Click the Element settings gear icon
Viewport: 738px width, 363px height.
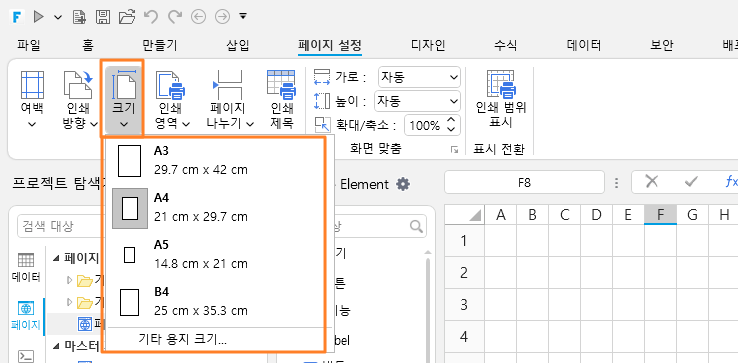point(402,184)
